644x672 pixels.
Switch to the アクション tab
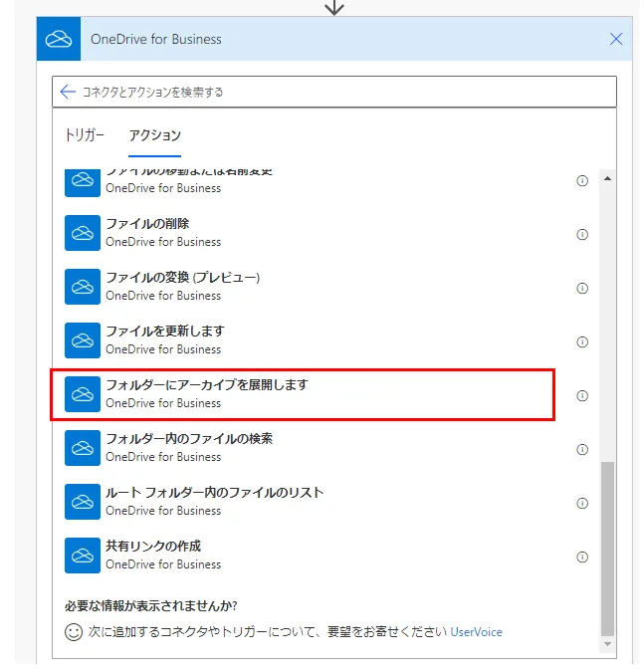(x=154, y=135)
